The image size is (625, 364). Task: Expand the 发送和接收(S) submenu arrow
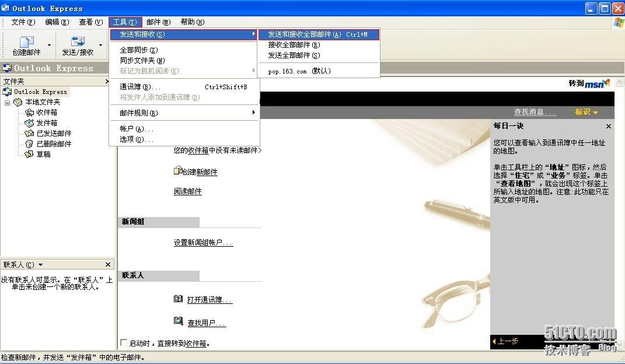click(253, 34)
